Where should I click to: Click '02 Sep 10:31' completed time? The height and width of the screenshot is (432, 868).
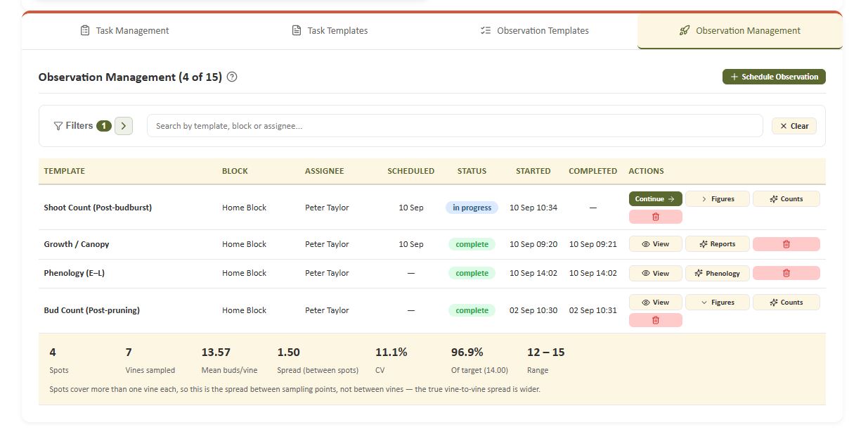pos(593,310)
